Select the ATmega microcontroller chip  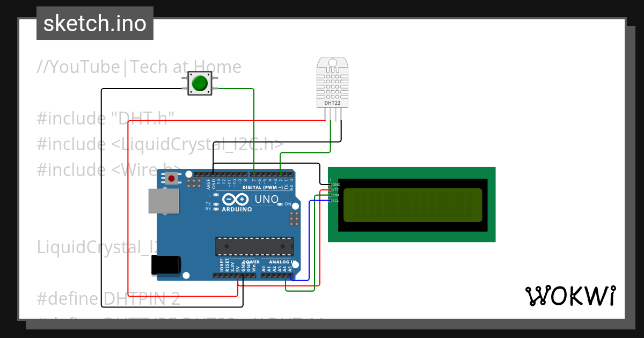pos(254,247)
